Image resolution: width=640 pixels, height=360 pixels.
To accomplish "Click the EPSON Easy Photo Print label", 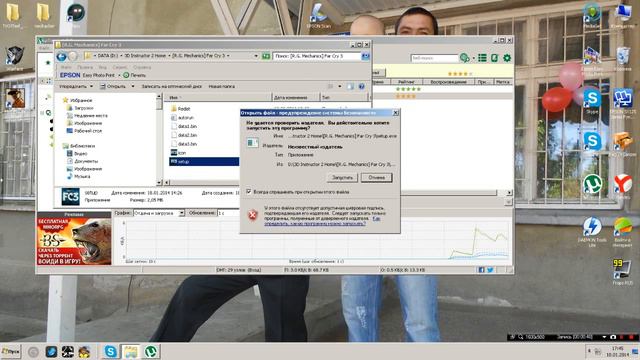I will tap(87, 75).
